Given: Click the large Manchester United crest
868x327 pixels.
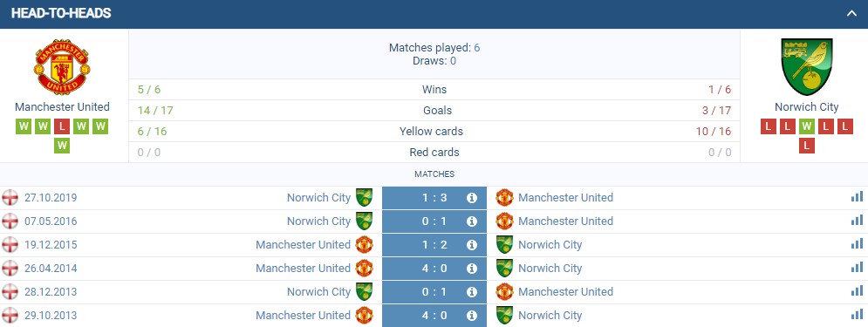Looking at the screenshot, I should pos(62,66).
